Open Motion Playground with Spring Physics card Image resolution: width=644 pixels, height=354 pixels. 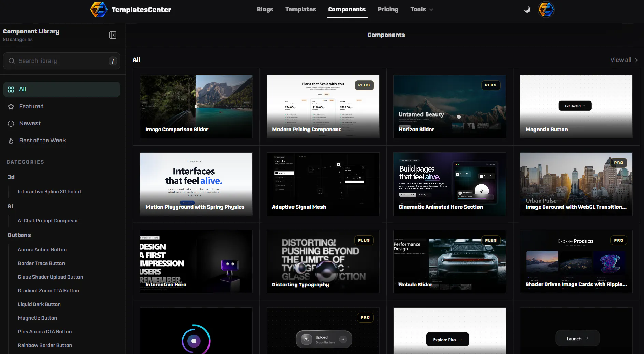[x=196, y=184]
